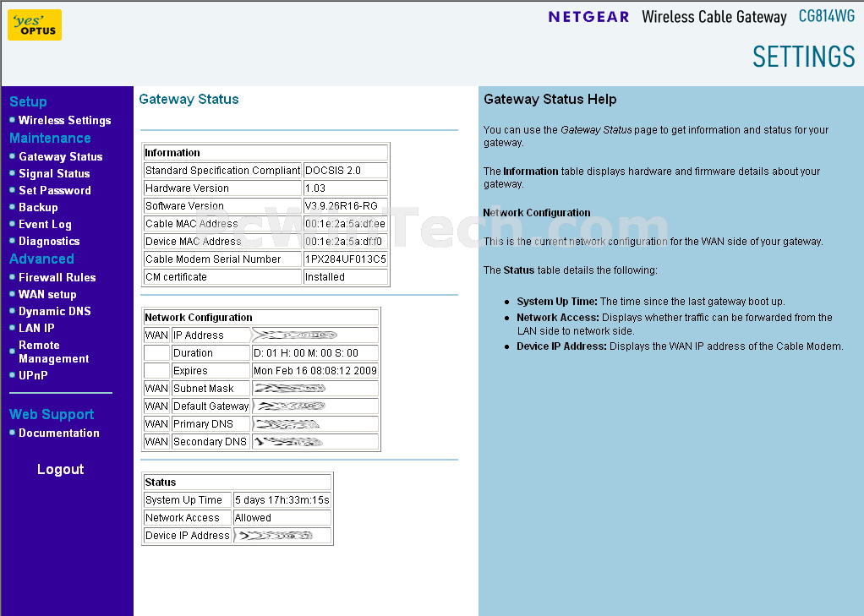Open Wireless Settings page
Image resolution: width=864 pixels, height=616 pixels.
point(64,120)
